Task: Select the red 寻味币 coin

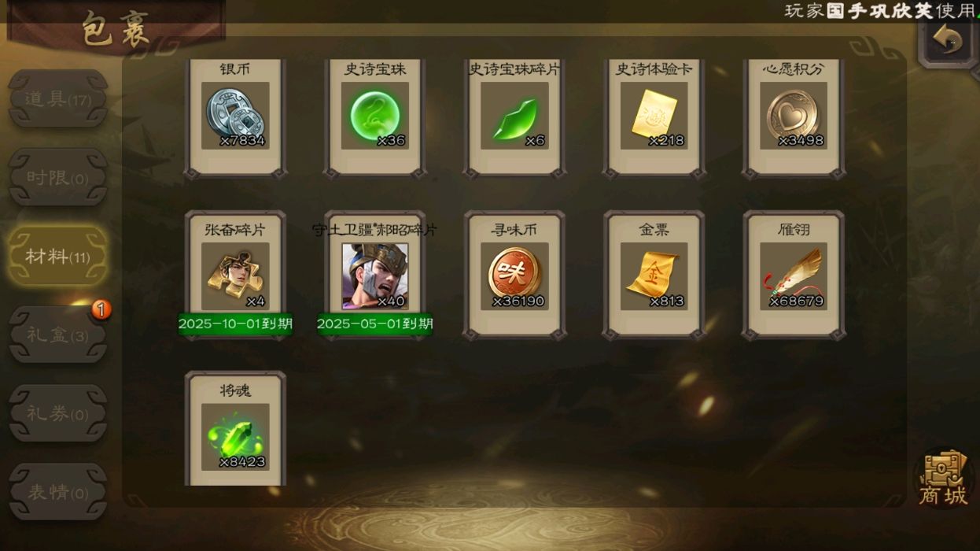Action: coord(514,275)
